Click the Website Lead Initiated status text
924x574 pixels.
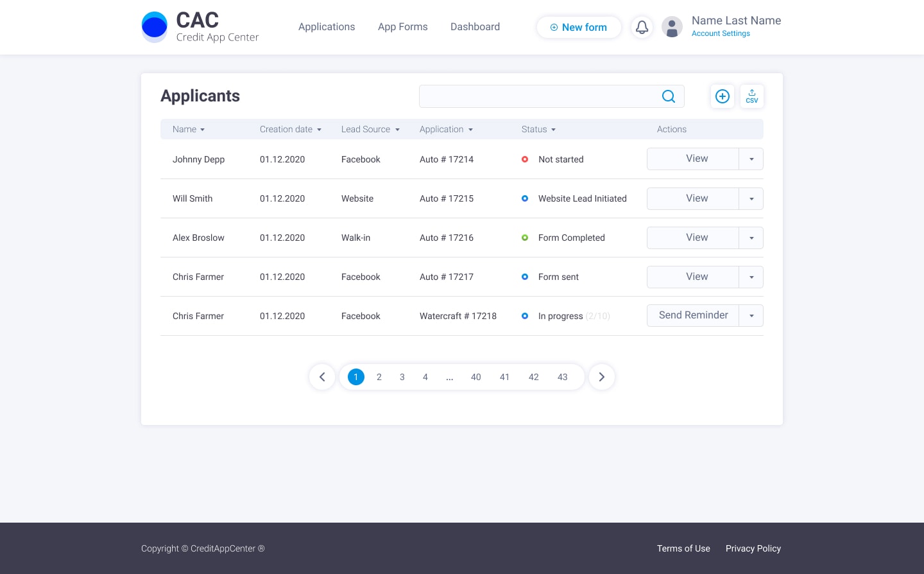point(583,198)
